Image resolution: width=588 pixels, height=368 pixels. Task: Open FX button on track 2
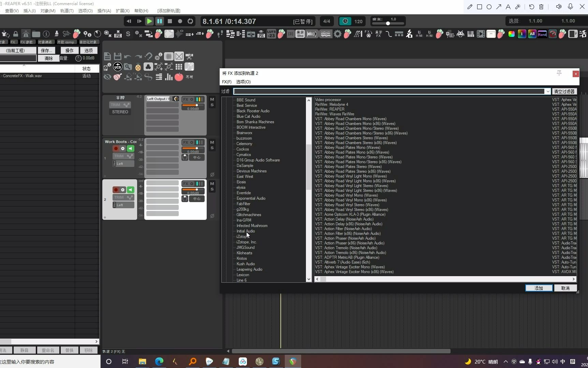[186, 184]
